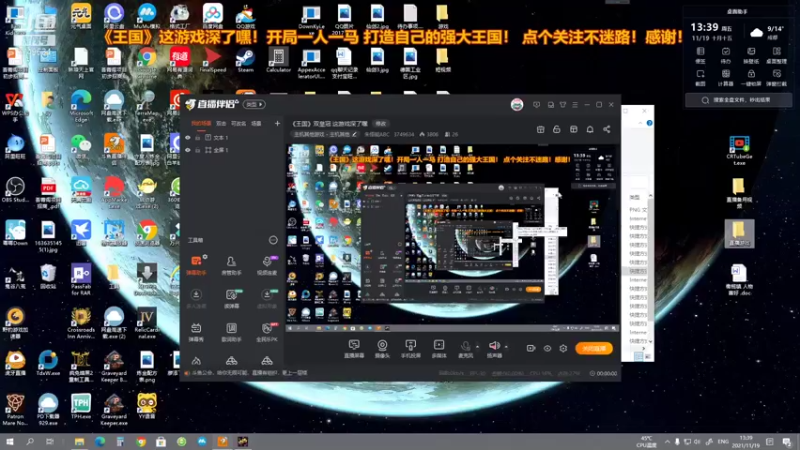Lock the 全屏 1 source
Screen dimensions: 800x450
point(197,150)
